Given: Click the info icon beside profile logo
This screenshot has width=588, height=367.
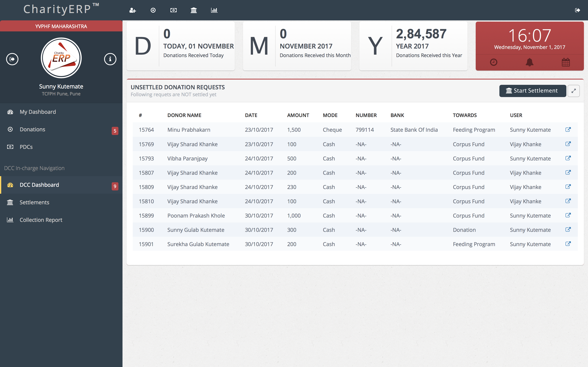Looking at the screenshot, I should (110, 59).
